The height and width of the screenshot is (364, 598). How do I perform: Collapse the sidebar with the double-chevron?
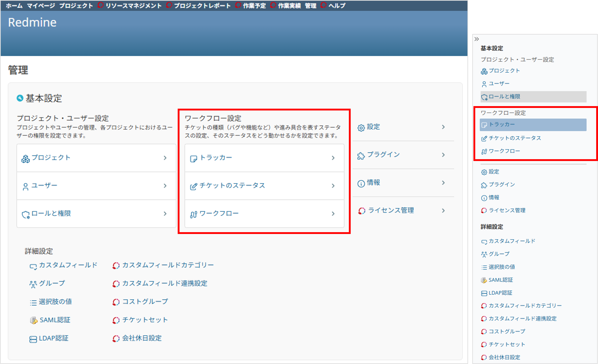[x=477, y=39]
